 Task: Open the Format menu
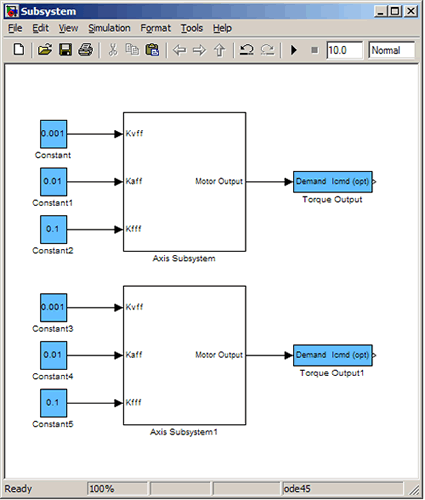[155, 28]
